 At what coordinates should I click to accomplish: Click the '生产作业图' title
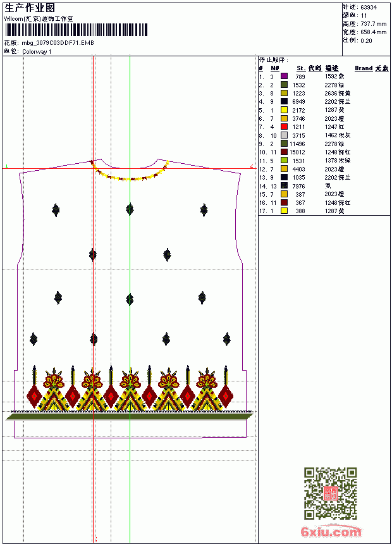(x=30, y=8)
